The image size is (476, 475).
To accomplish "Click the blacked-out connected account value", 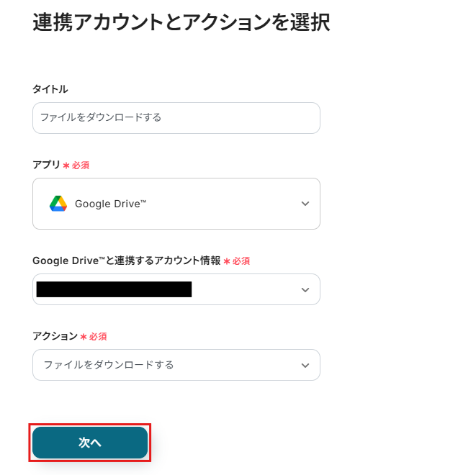I will tap(114, 289).
